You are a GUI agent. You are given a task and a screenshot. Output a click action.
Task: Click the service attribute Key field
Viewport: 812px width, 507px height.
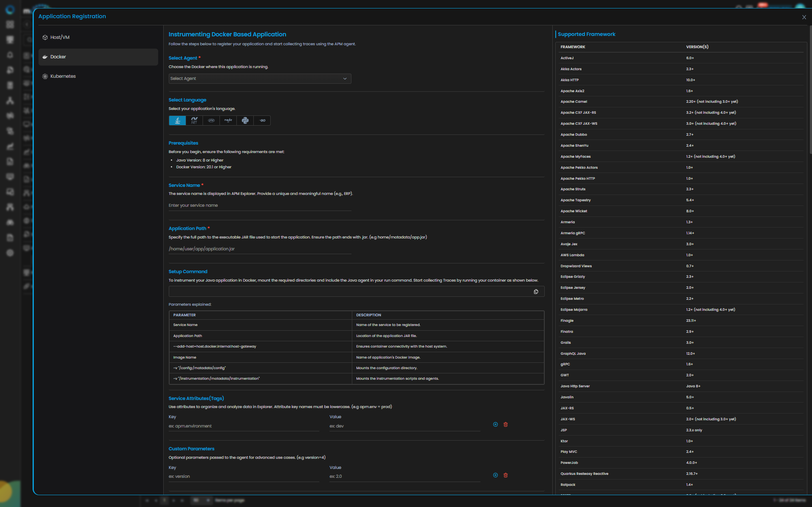coord(244,426)
